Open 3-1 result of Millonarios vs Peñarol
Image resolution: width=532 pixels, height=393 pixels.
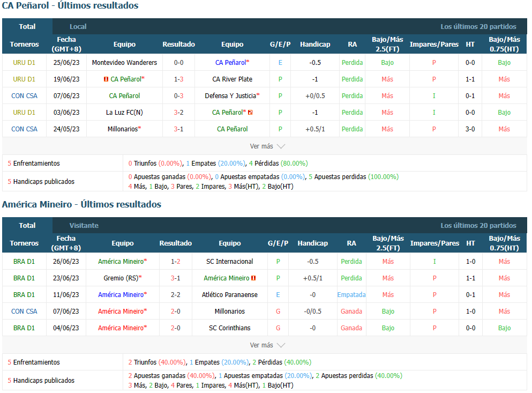point(179,129)
